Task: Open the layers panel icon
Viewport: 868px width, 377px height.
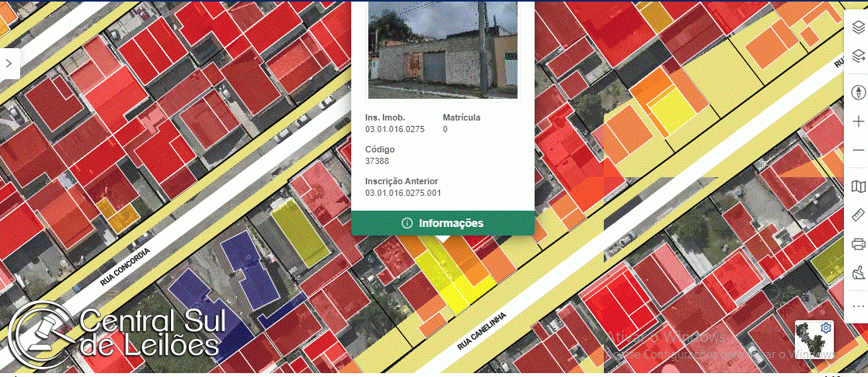Action: tap(858, 26)
